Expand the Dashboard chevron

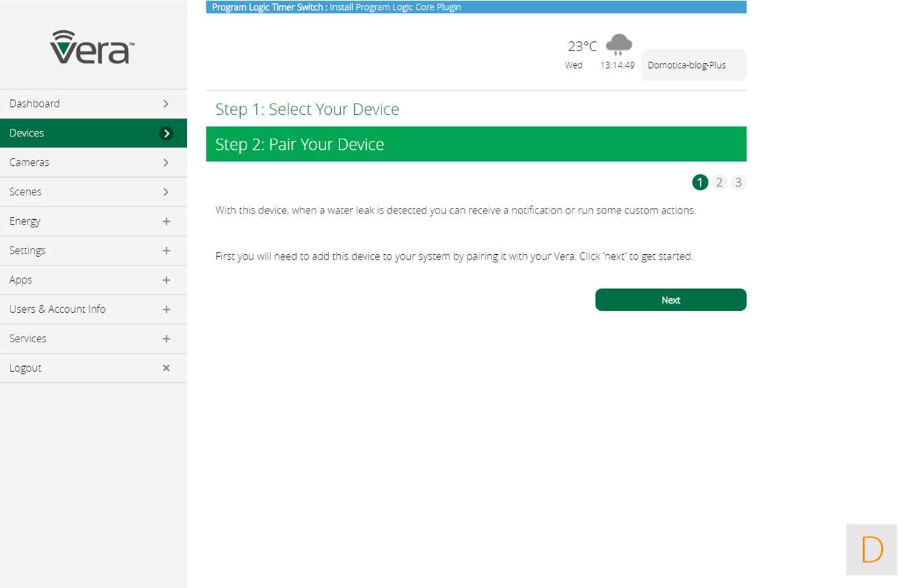(166, 104)
